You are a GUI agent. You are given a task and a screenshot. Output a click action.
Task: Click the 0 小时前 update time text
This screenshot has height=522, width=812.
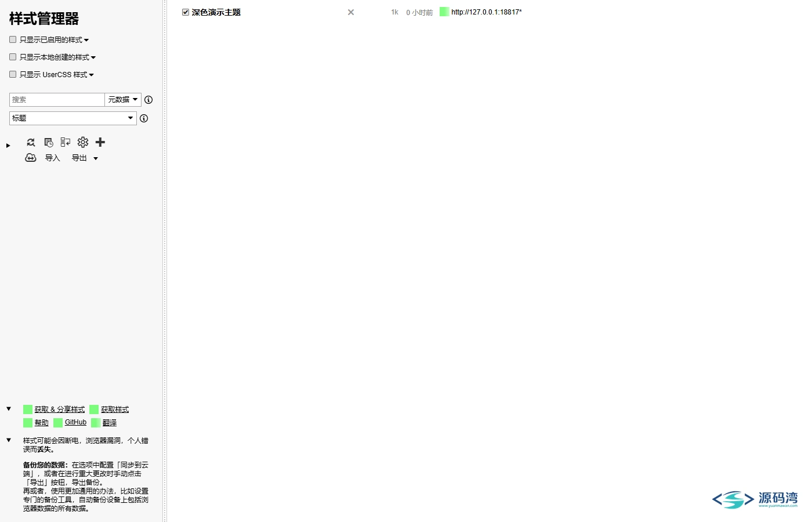pyautogui.click(x=419, y=12)
